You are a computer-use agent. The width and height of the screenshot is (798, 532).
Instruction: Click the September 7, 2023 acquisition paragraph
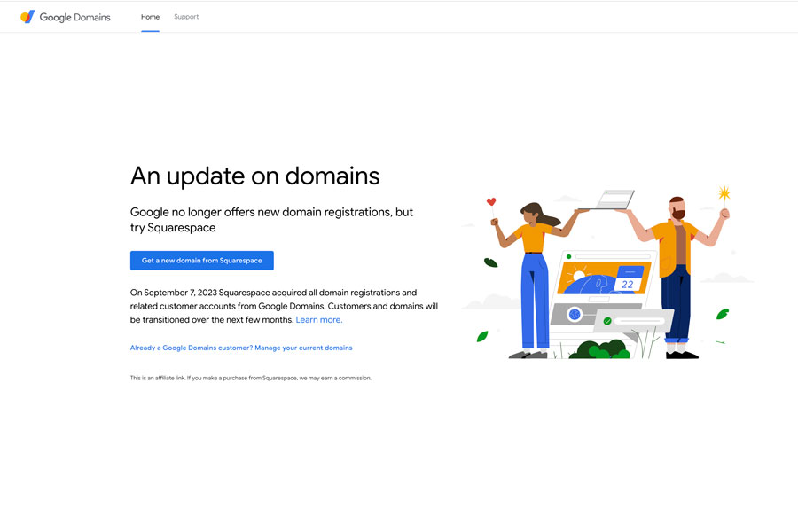(x=284, y=306)
